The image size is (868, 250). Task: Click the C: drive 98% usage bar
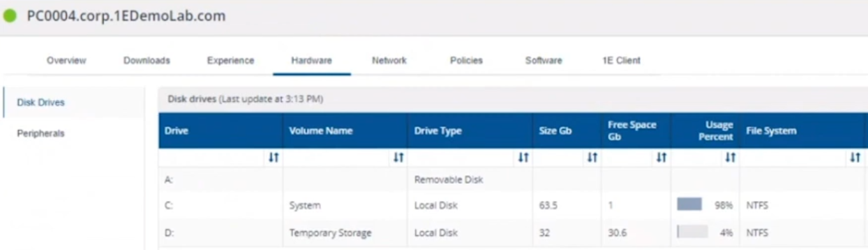click(x=689, y=205)
